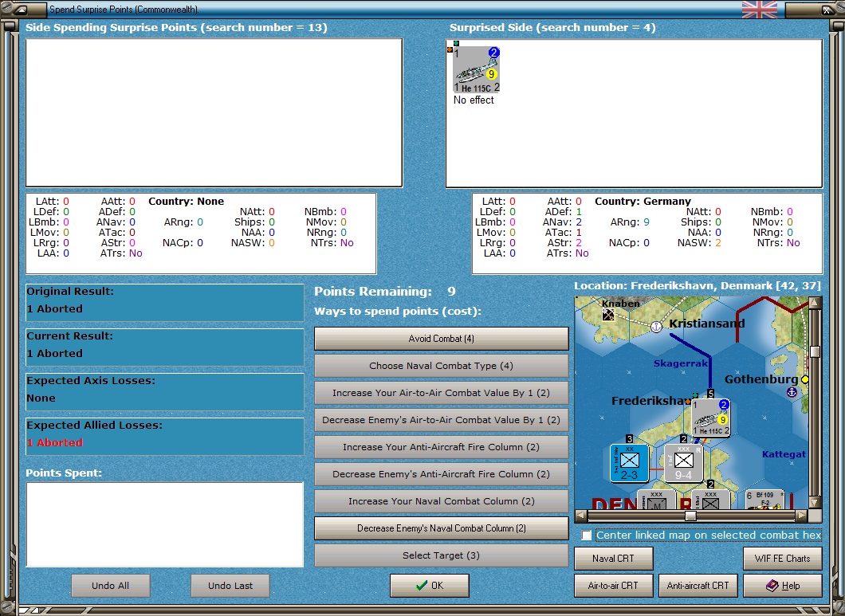Click the blue 2-3 infantry division counter
The image size is (845, 616).
click(x=629, y=463)
